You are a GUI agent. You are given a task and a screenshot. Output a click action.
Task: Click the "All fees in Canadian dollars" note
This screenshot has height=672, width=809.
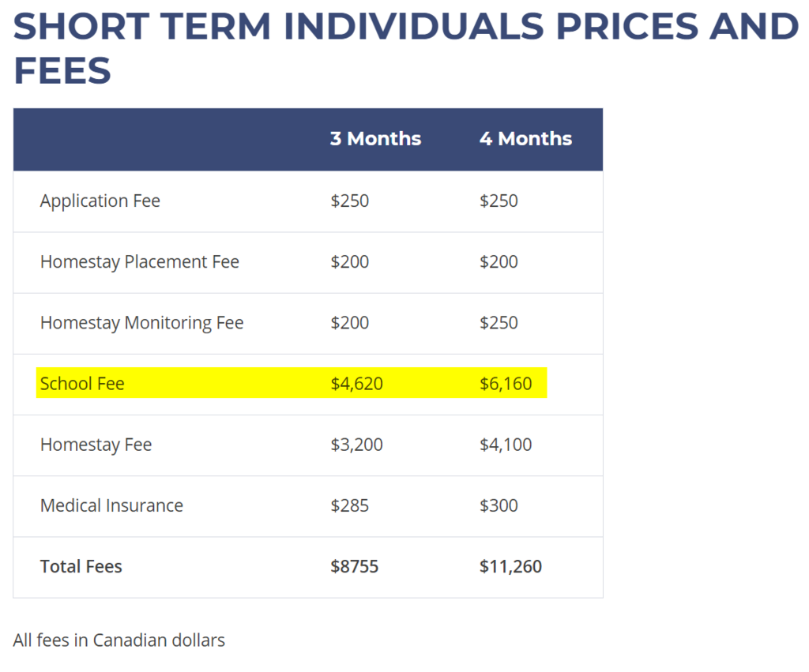(119, 640)
